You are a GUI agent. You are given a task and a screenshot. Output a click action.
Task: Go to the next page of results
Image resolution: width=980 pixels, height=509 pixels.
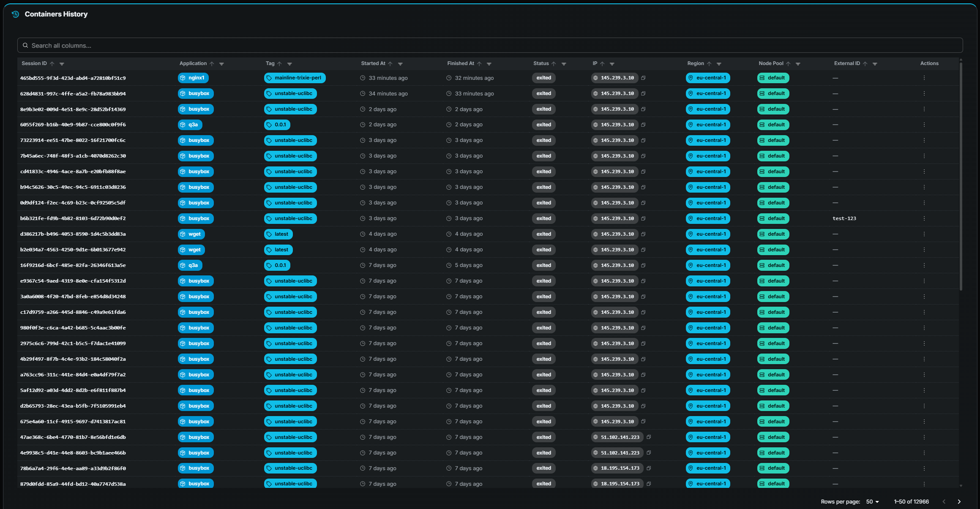pyautogui.click(x=958, y=501)
